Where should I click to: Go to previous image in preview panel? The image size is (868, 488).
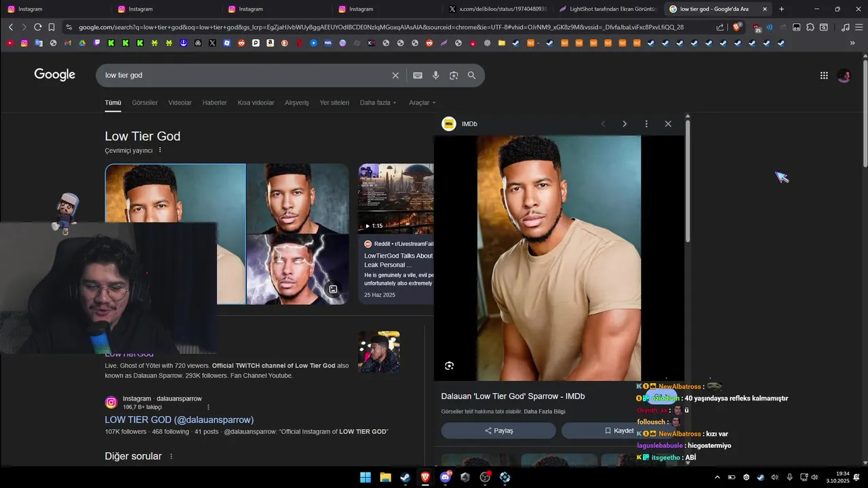(x=603, y=124)
